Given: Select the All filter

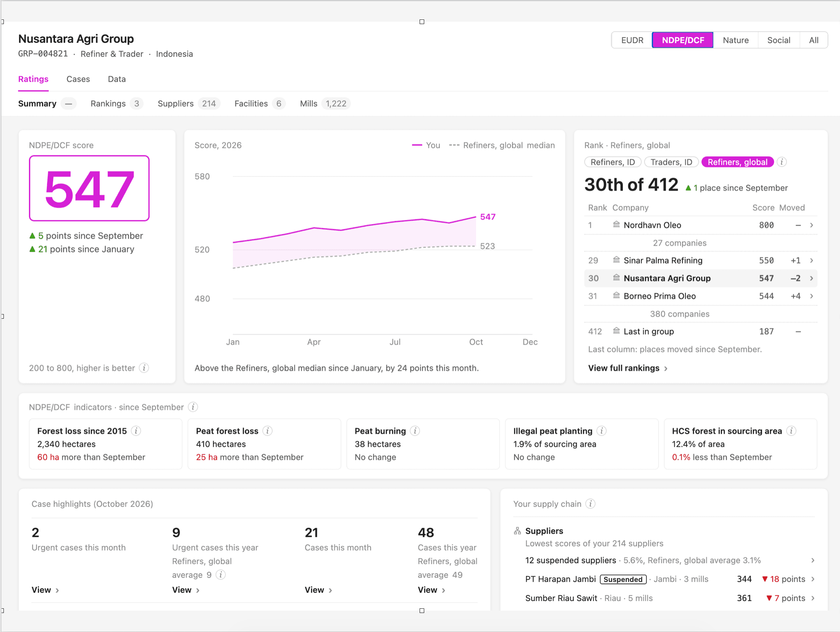Looking at the screenshot, I should pos(814,40).
